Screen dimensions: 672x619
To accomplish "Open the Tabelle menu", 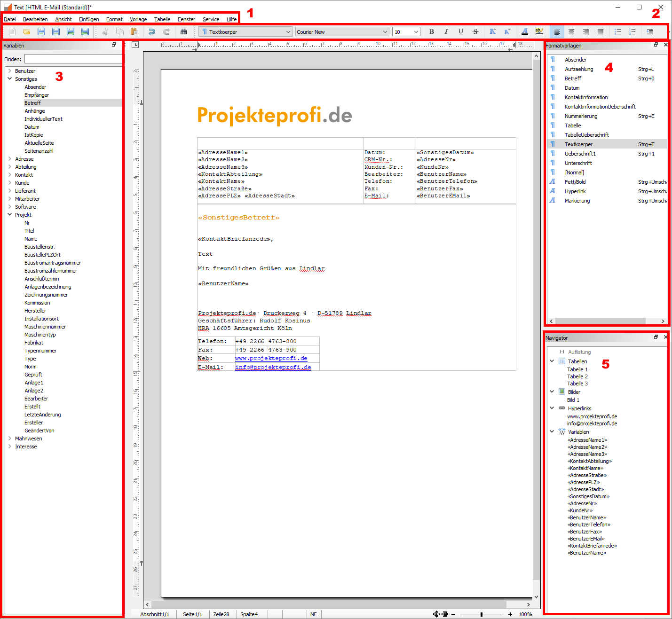I will (162, 19).
